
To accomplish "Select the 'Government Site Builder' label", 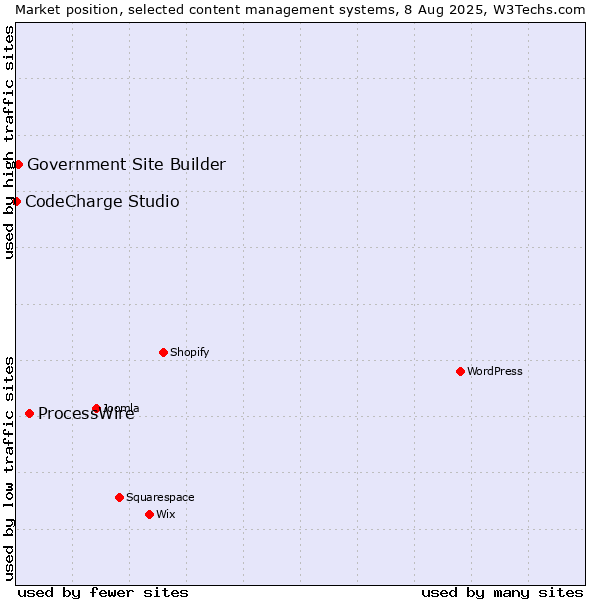I will (127, 165).
